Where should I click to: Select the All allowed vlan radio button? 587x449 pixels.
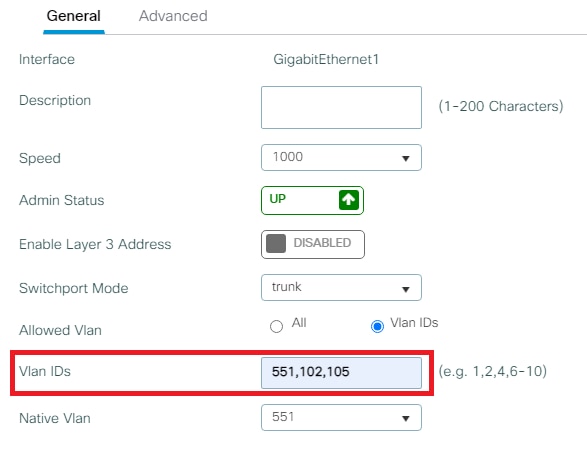point(276,326)
